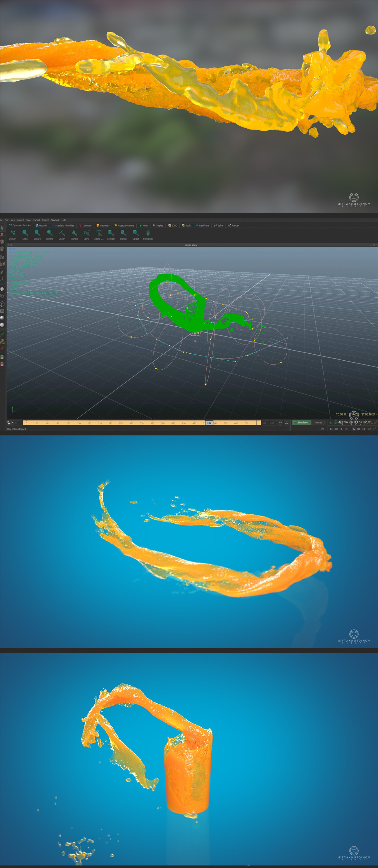Play the simulation forward
The width and height of the screenshot is (378, 868).
tap(354, 429)
